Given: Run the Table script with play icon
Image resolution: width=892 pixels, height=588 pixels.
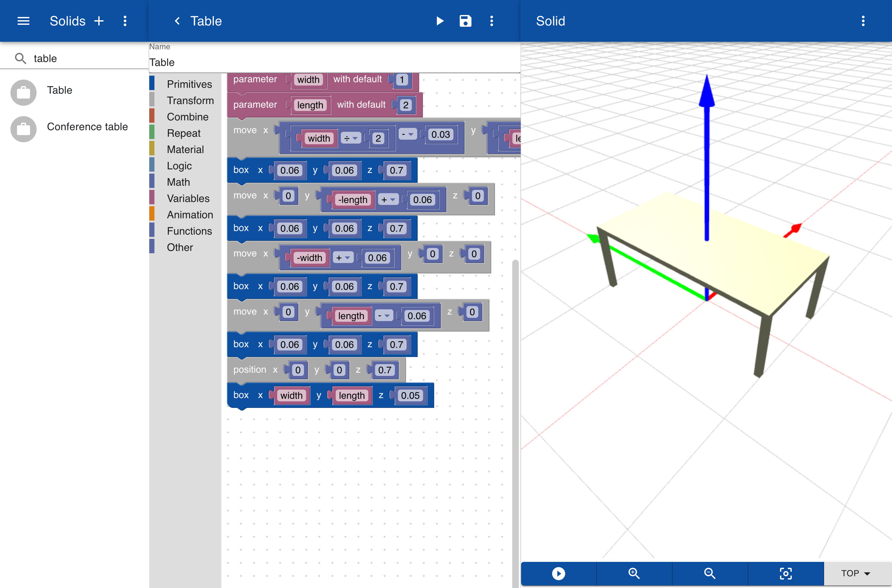Looking at the screenshot, I should 440,21.
